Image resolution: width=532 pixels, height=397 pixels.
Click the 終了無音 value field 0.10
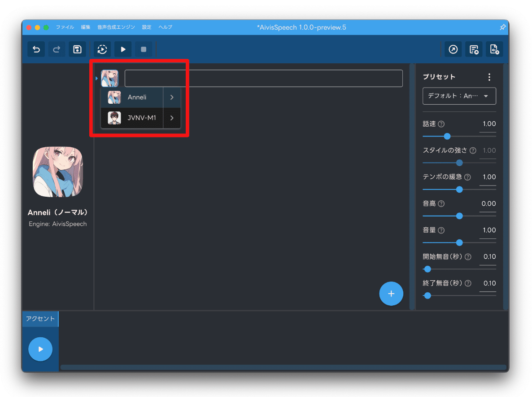pos(488,283)
